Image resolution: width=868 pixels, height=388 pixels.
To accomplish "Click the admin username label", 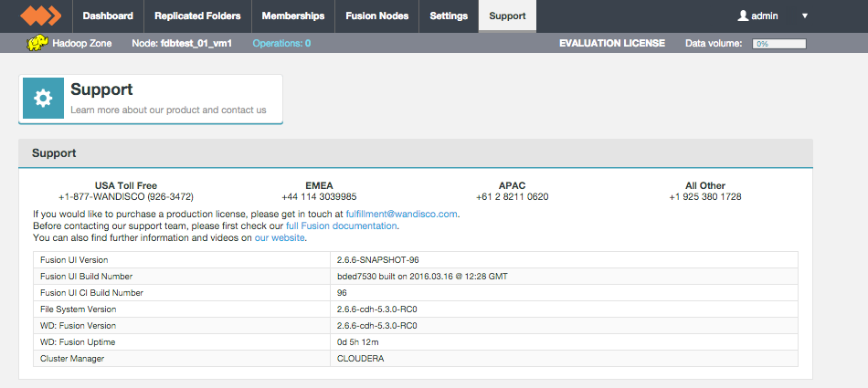I will click(x=765, y=16).
